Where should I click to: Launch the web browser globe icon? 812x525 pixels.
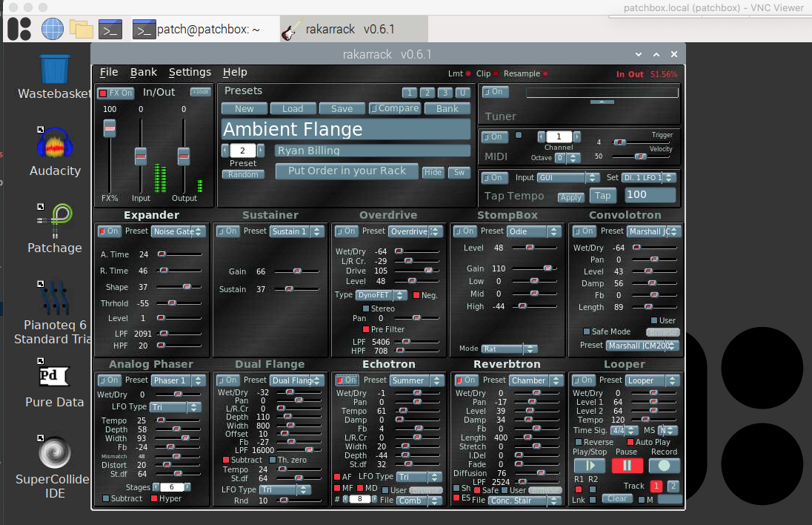point(53,29)
